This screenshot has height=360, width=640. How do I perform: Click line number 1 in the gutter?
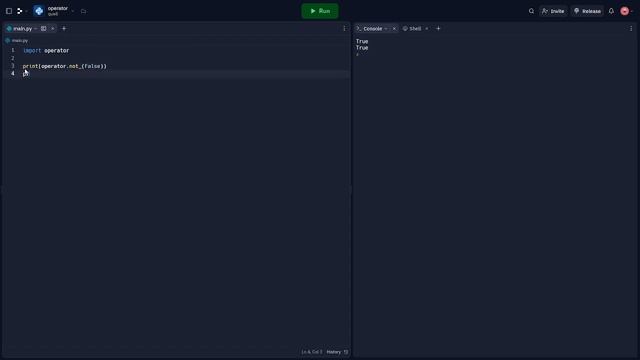(x=13, y=50)
